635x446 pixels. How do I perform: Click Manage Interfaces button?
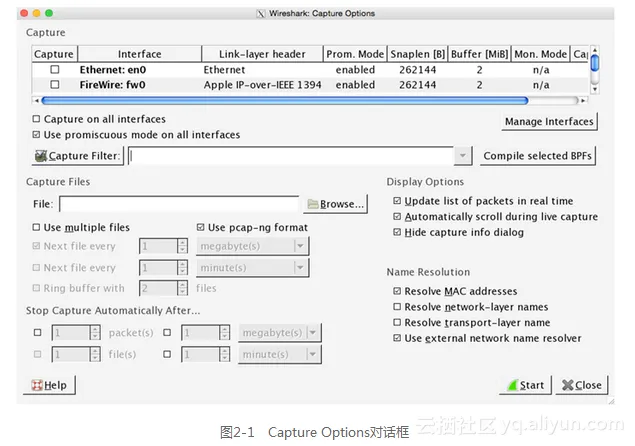tap(549, 122)
